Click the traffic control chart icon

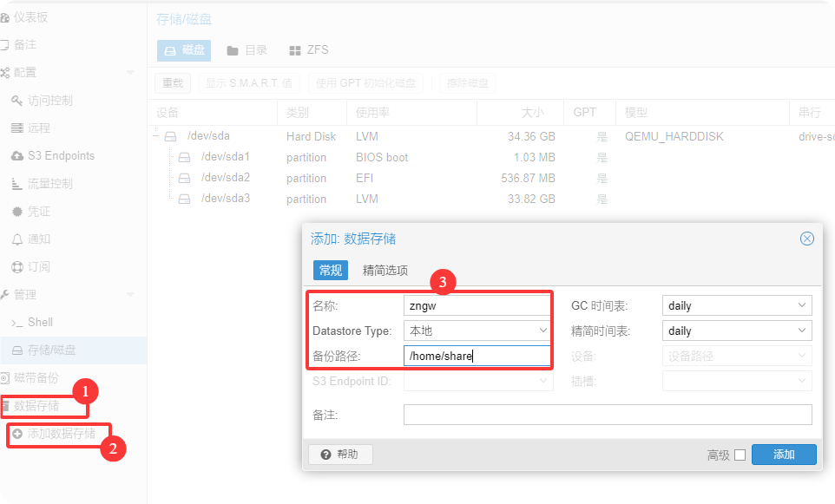click(x=17, y=184)
